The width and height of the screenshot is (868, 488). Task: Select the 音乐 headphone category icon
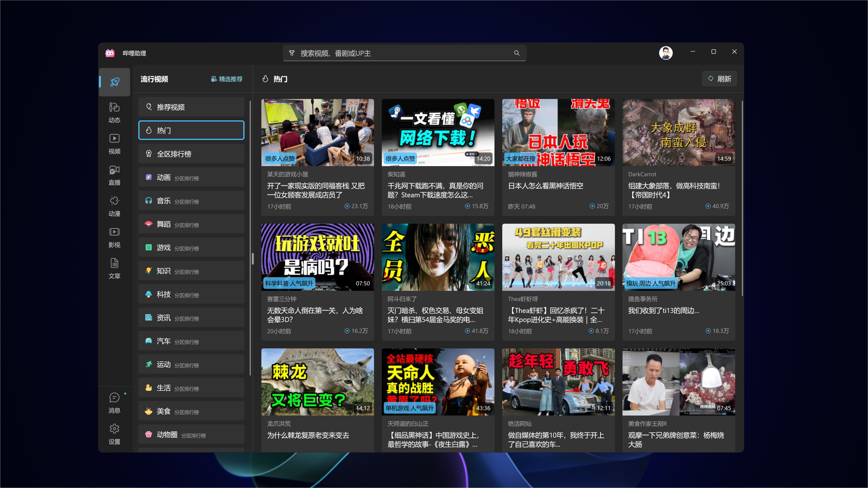(149, 201)
